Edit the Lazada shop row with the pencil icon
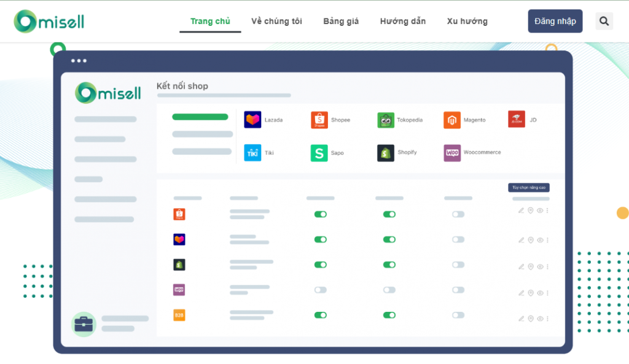This screenshot has height=364, width=629. 521,240
